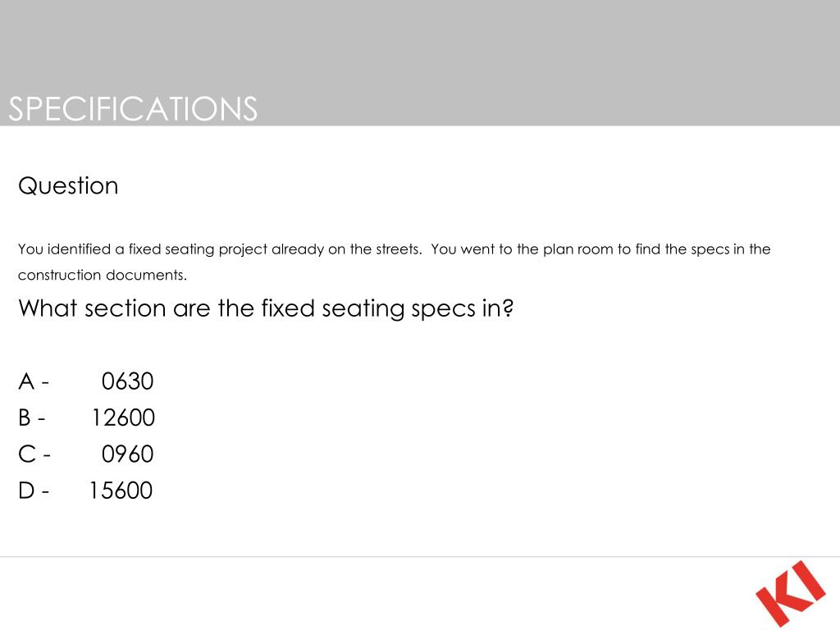Choose answer 12600
This screenshot has height=630, width=840.
(x=123, y=418)
